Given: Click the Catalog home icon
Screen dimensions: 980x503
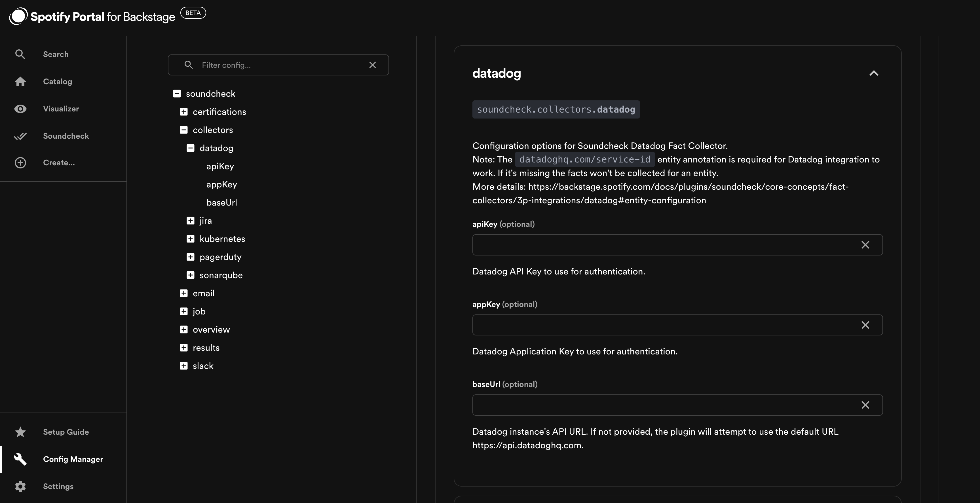Looking at the screenshot, I should click(20, 81).
